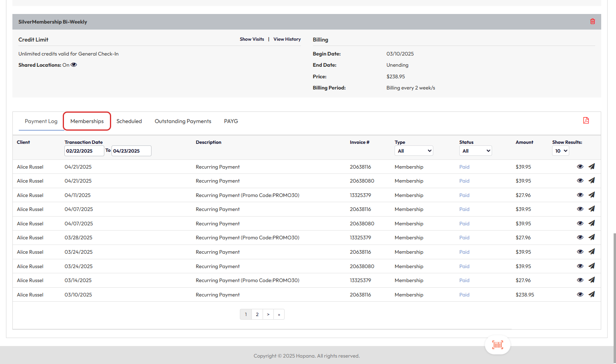Image resolution: width=616 pixels, height=364 pixels.
Task: View the 03/28/2025 PROMO30 payment details
Action: 580,237
